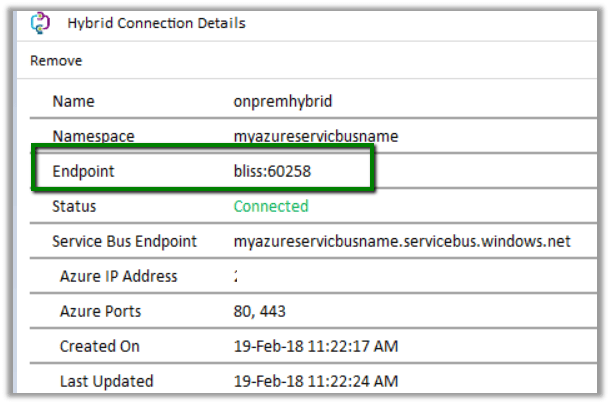Select the Namespace row label

[93, 136]
